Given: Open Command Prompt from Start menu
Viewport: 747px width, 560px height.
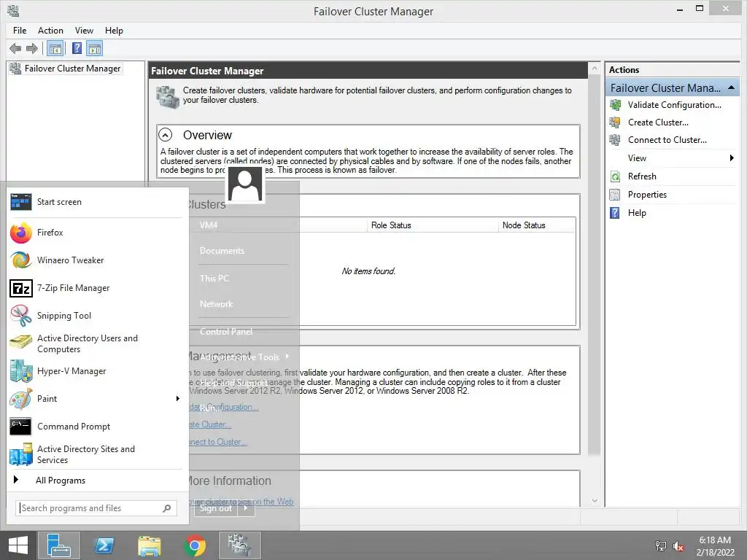Looking at the screenshot, I should coord(96,426).
